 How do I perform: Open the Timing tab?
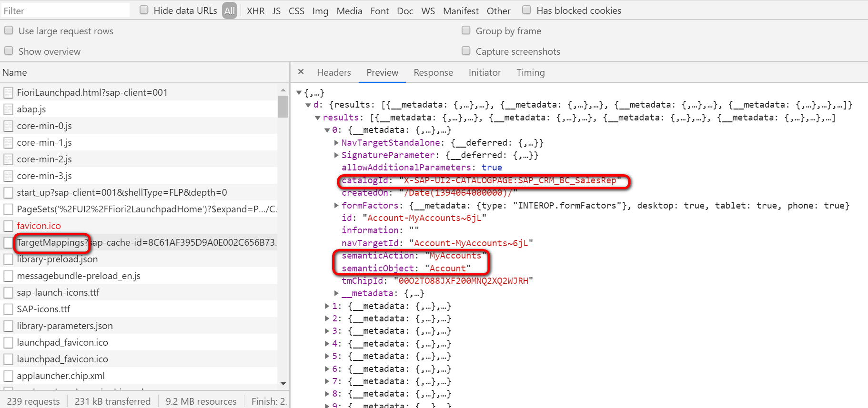(x=530, y=72)
